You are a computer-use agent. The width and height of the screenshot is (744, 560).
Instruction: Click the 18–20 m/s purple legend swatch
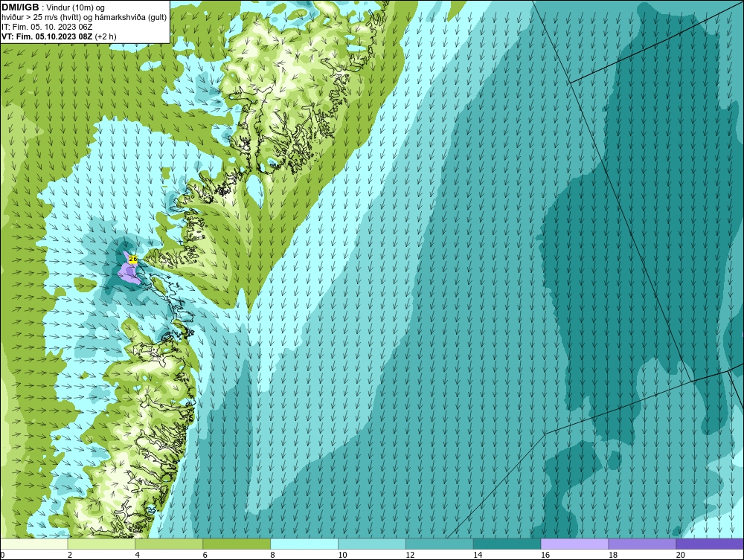pos(643,544)
